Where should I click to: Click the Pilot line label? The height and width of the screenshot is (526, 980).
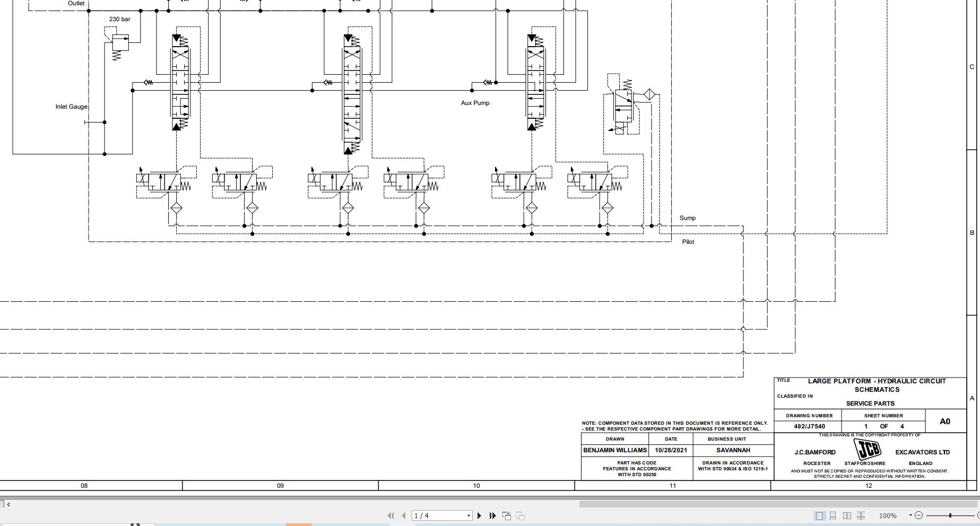[x=688, y=242]
